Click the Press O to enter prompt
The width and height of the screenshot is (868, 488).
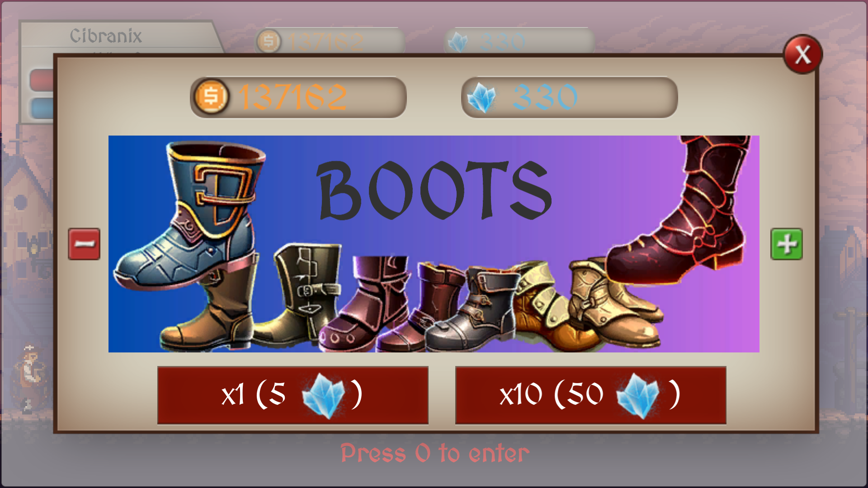point(435,453)
